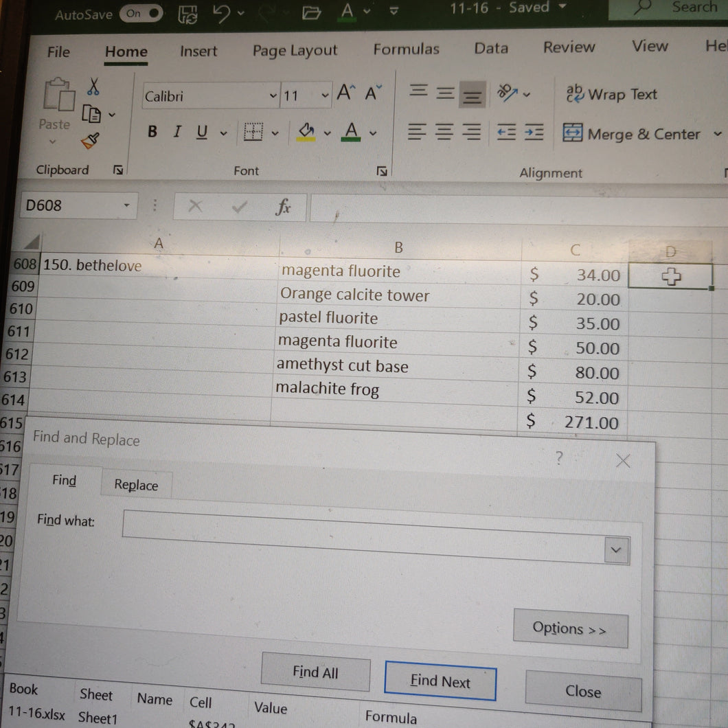Decrease the font size

click(372, 93)
